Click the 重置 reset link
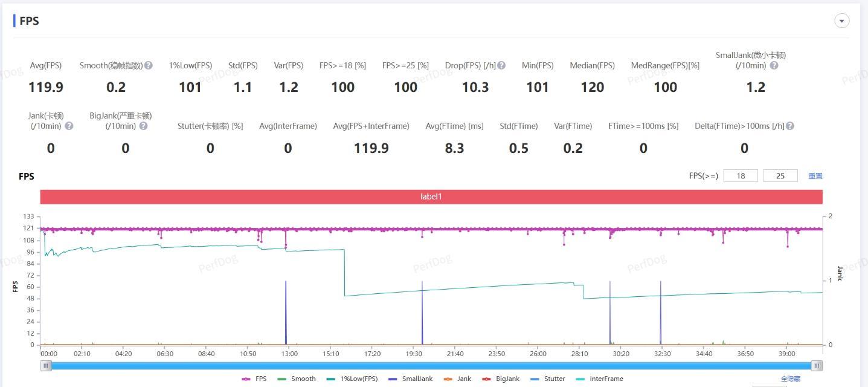The height and width of the screenshot is (387, 868). (815, 176)
